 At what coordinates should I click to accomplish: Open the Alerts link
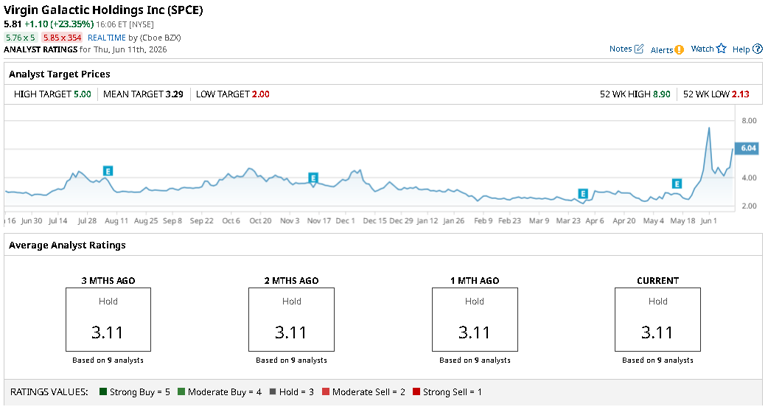coord(662,50)
